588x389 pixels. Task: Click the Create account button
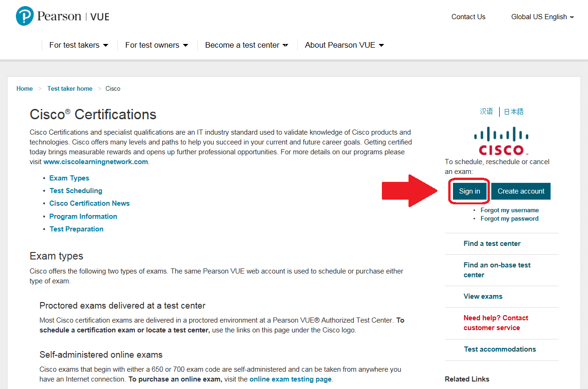(x=521, y=191)
